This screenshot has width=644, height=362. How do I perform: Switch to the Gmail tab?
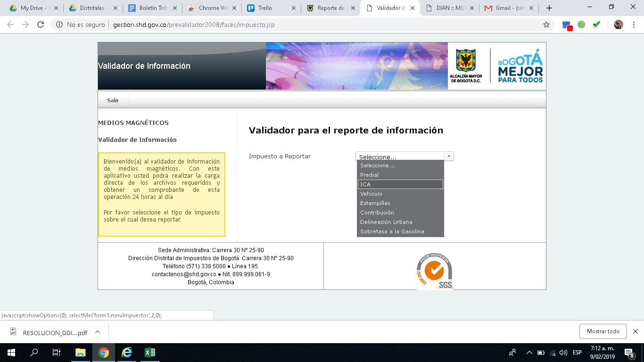[506, 8]
